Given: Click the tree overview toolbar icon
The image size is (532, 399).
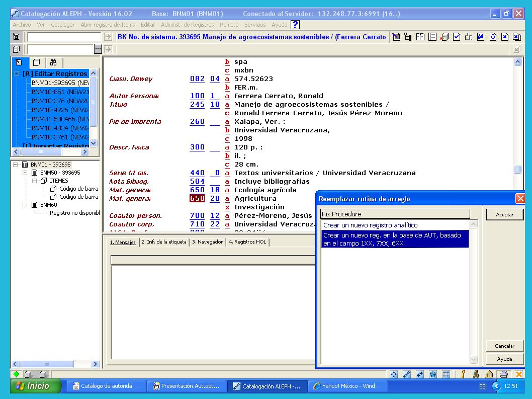Looking at the screenshot, I should (x=408, y=37).
